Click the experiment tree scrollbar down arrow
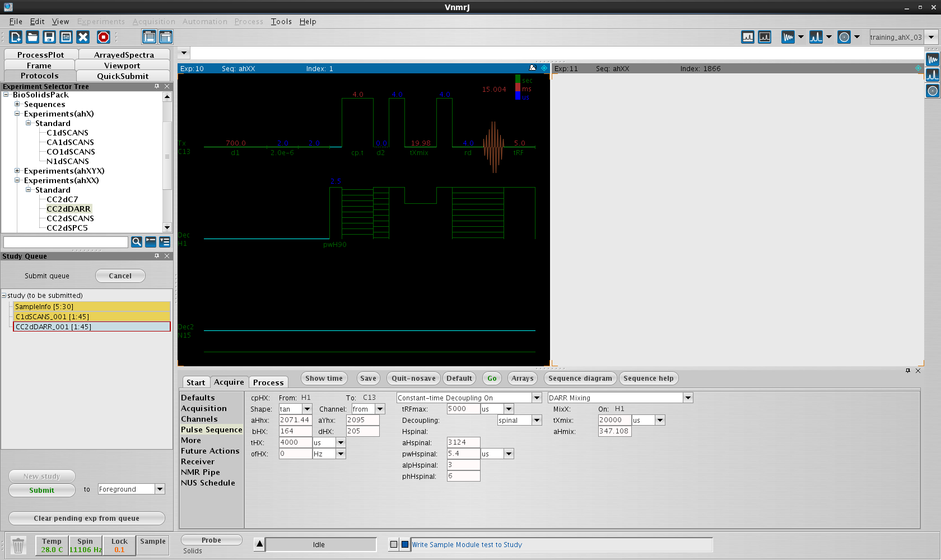 coord(167,227)
